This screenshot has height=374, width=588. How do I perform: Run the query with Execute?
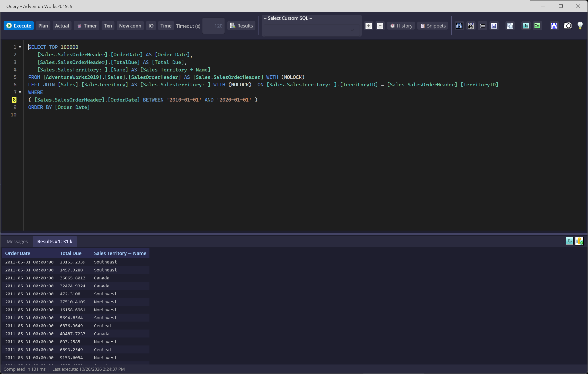point(19,26)
